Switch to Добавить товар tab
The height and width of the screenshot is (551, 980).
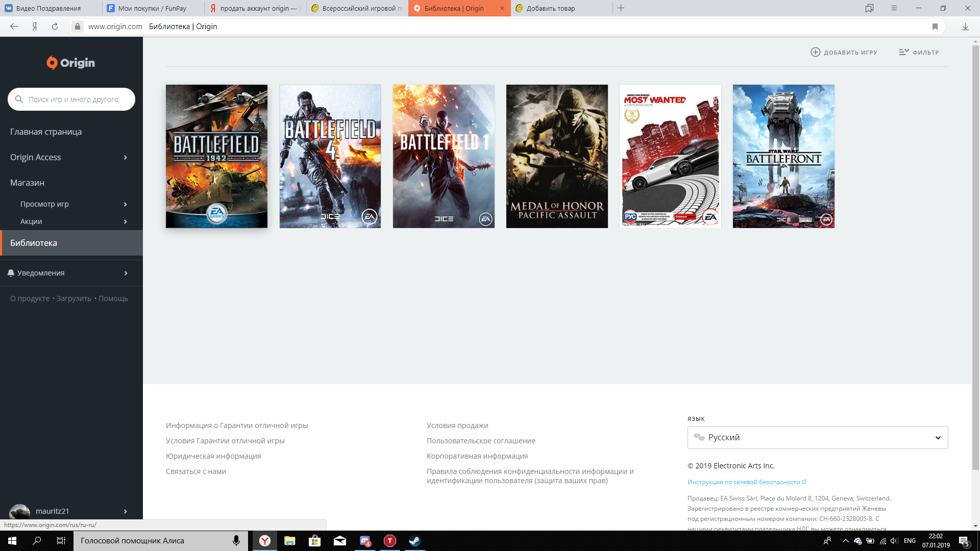pyautogui.click(x=561, y=8)
